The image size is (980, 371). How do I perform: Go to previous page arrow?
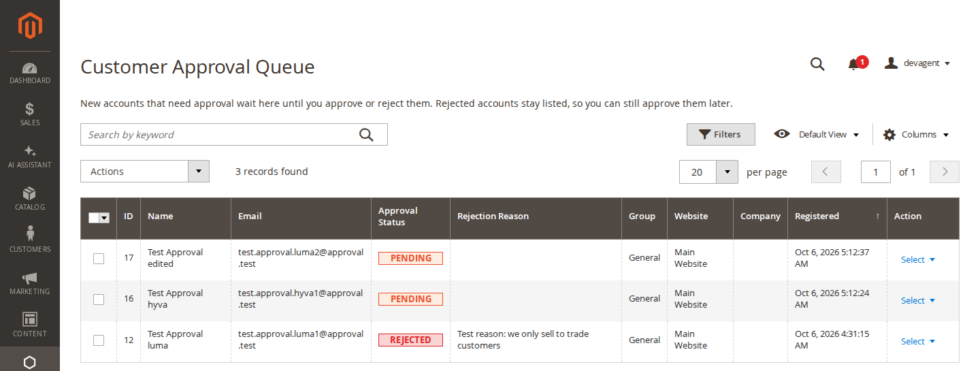(x=826, y=172)
